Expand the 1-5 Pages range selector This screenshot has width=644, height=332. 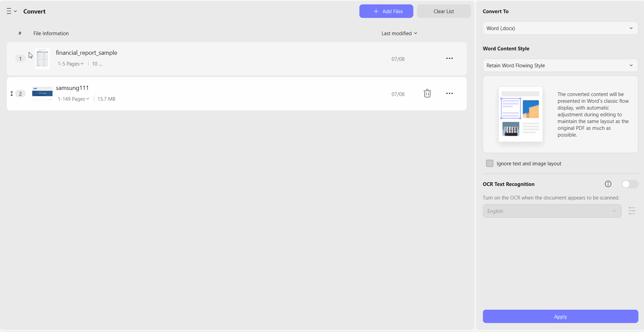tap(71, 64)
